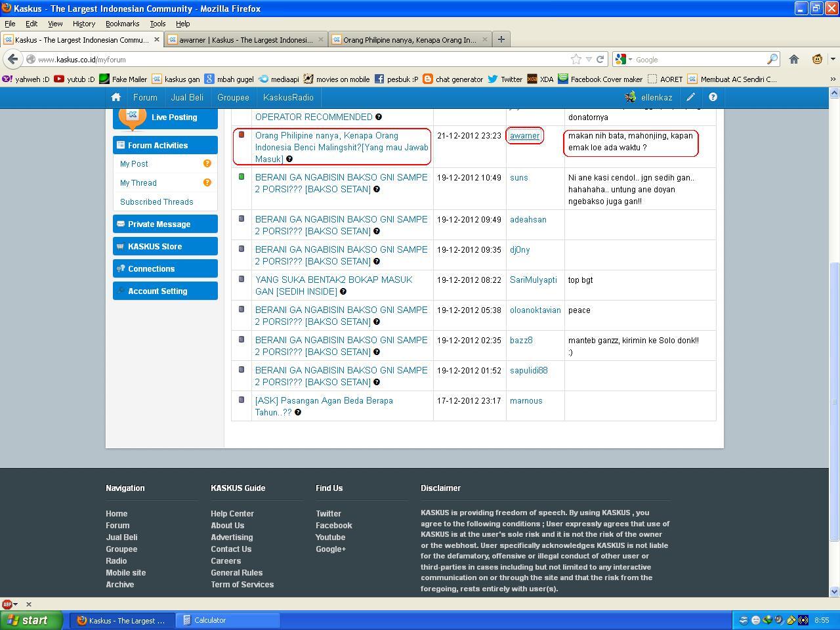Screen dimensions: 840x630
Task: Click red status icon on awarner row
Action: coord(241,135)
